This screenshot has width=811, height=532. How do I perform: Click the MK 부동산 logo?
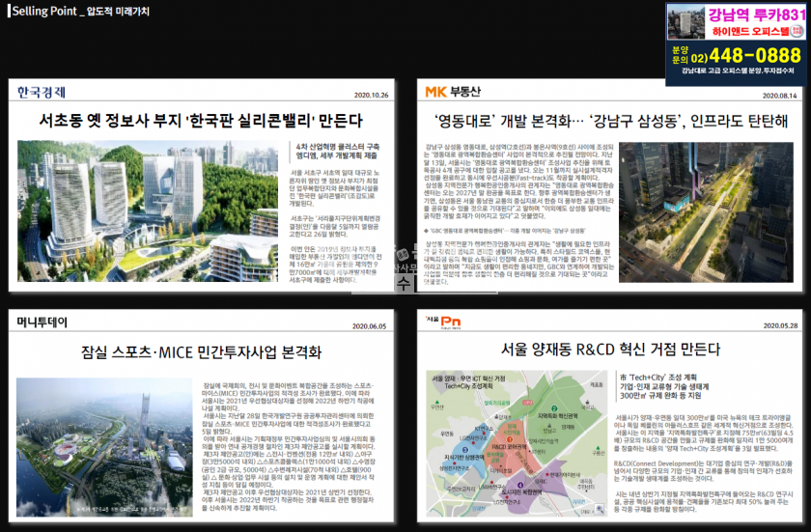tap(453, 92)
